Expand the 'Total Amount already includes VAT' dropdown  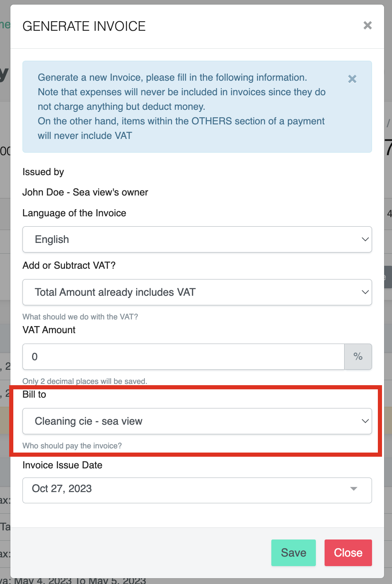197,292
